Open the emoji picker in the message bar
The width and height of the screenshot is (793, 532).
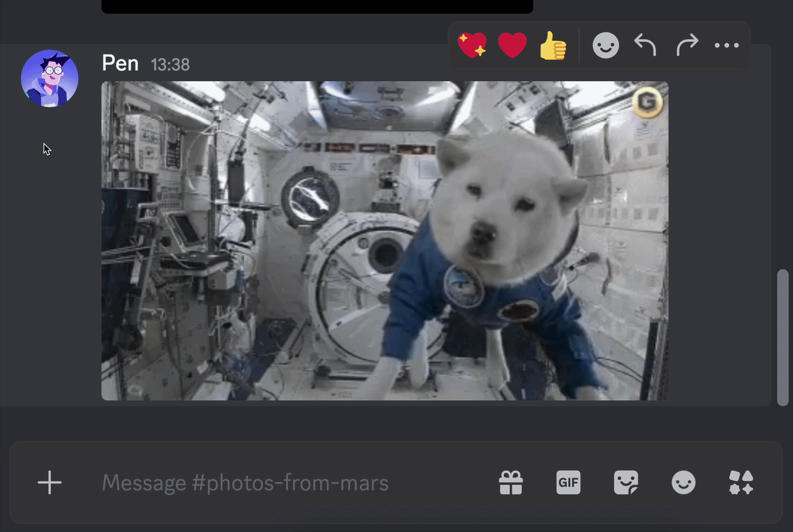point(684,482)
